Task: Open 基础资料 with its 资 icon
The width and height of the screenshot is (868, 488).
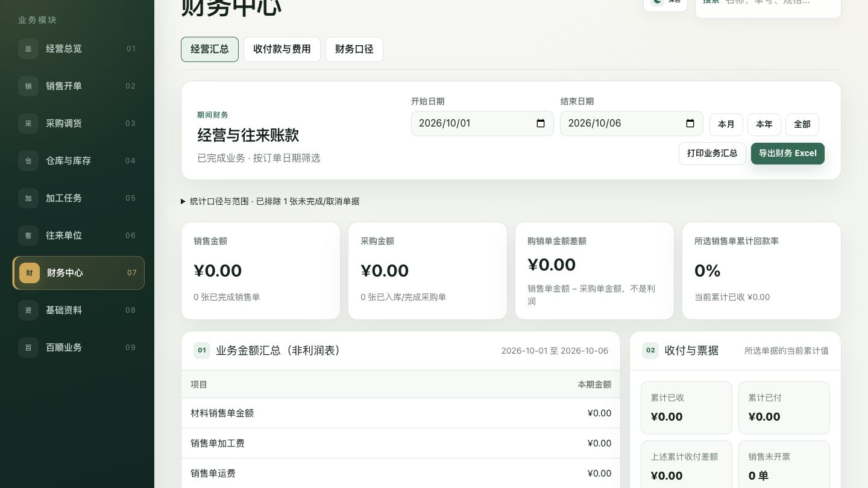Action: point(28,310)
